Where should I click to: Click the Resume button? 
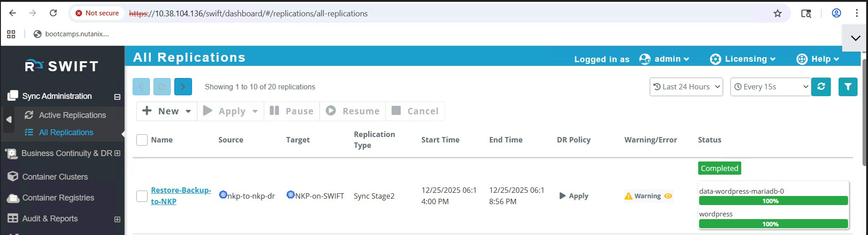353,111
